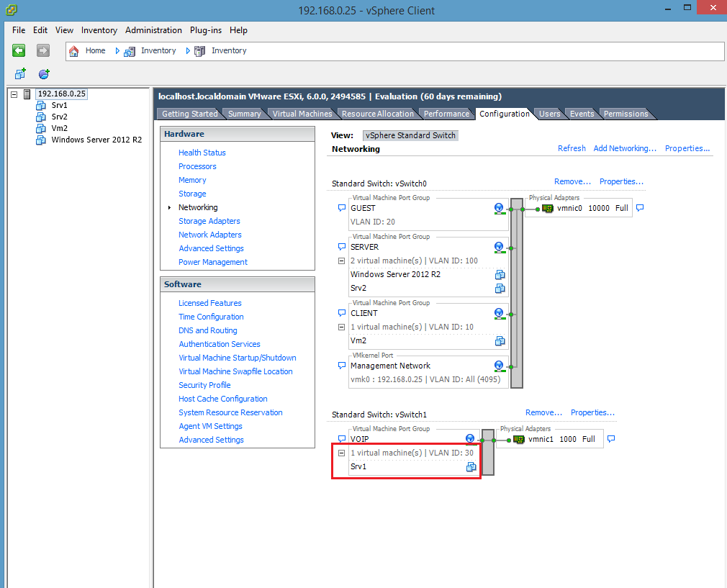Open the Help menu
This screenshot has width=727, height=588.
[238, 30]
